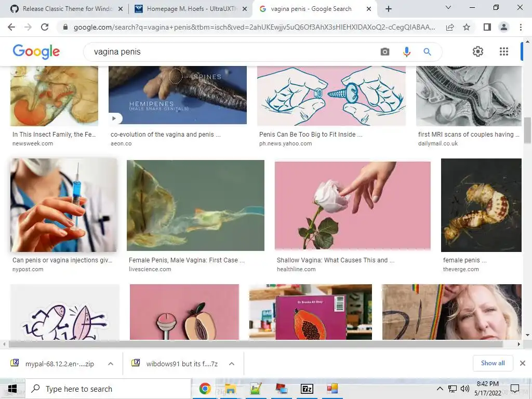532x399 pixels.
Task: Click the search query input field
Action: (234, 51)
